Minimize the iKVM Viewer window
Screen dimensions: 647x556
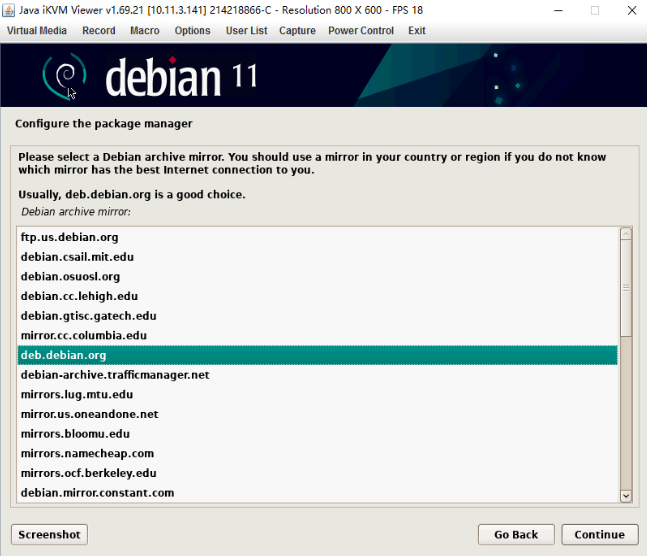[558, 10]
